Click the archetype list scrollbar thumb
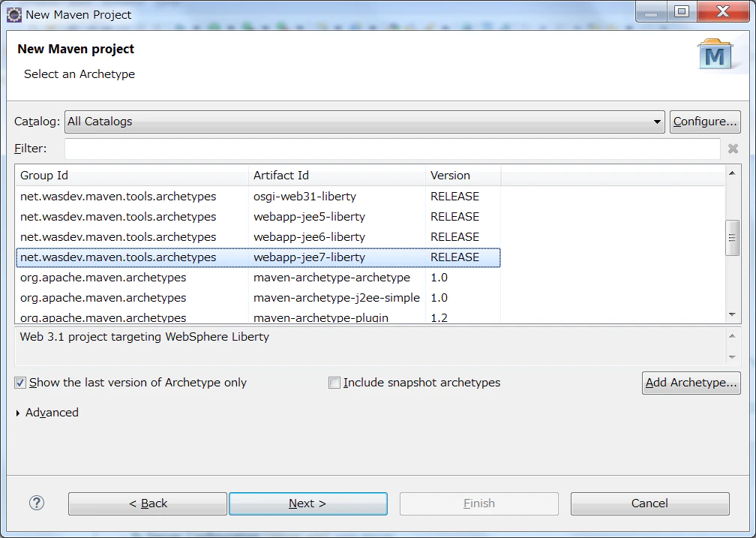 [732, 238]
